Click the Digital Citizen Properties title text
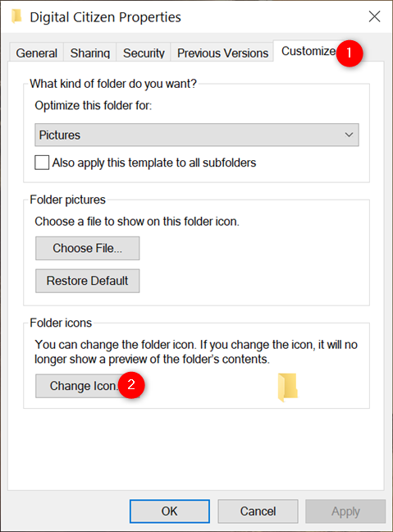Viewport: 393px width, 532px height. coord(106,17)
